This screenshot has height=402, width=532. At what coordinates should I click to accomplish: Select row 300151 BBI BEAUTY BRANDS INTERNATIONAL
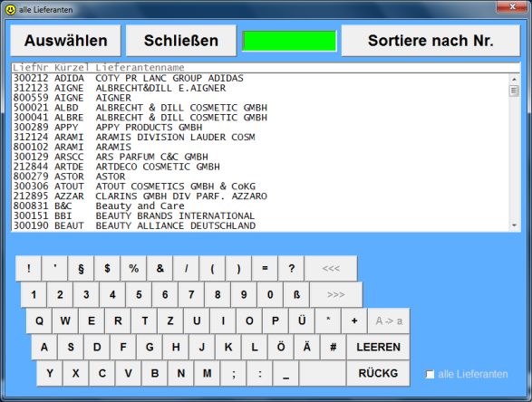tap(261, 215)
